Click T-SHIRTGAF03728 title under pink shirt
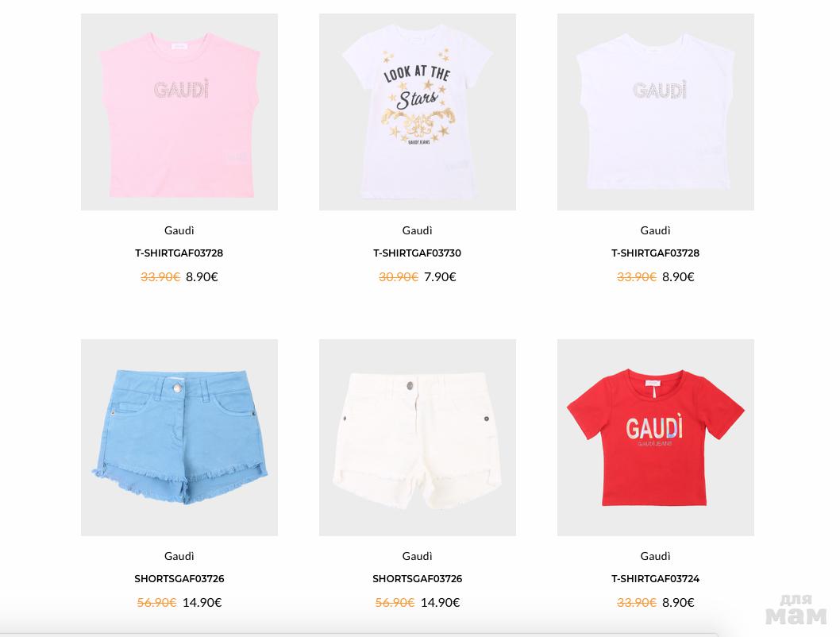Viewport: 840px width, 637px height. click(179, 253)
